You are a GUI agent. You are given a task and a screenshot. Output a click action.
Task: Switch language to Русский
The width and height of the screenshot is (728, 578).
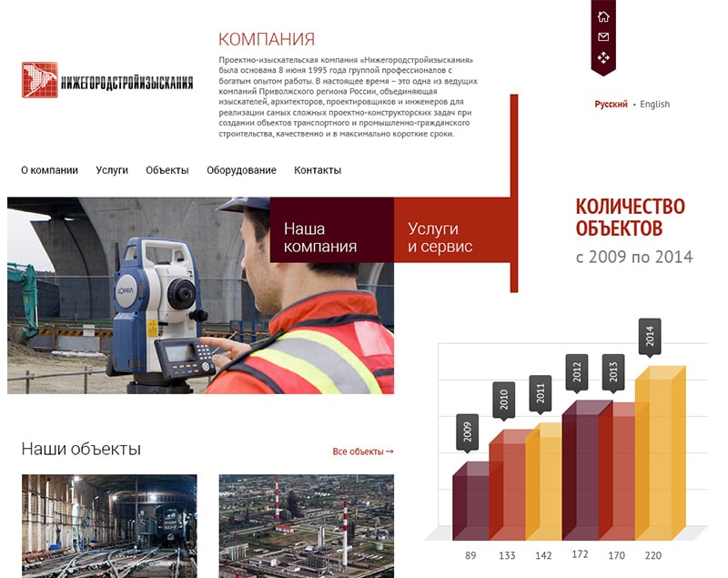(x=611, y=105)
